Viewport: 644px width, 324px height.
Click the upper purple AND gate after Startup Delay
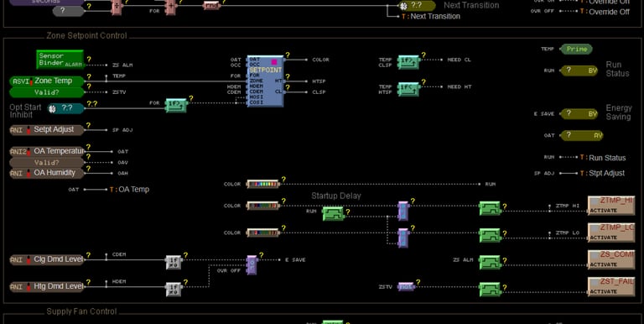click(402, 211)
